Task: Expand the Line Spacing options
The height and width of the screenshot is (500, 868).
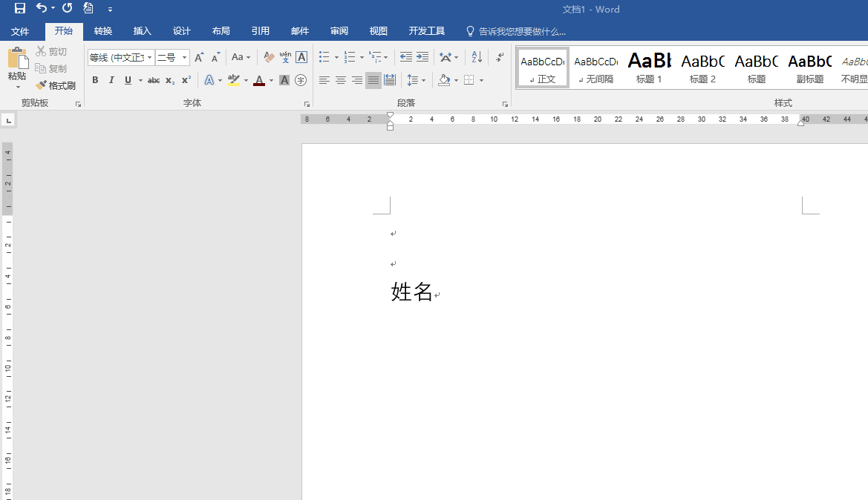Action: 423,80
